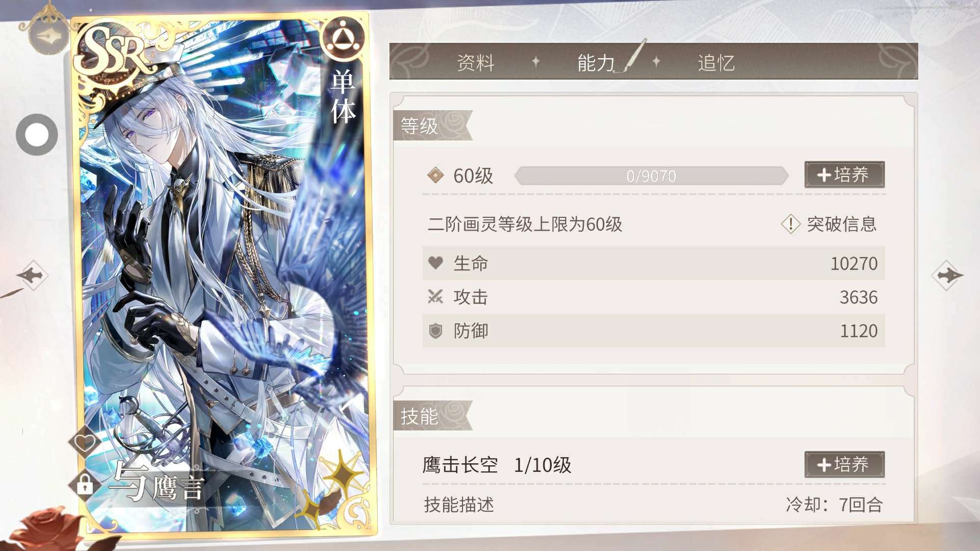
Task: Click the diamond level icon beside 60级
Action: pyautogui.click(x=435, y=176)
